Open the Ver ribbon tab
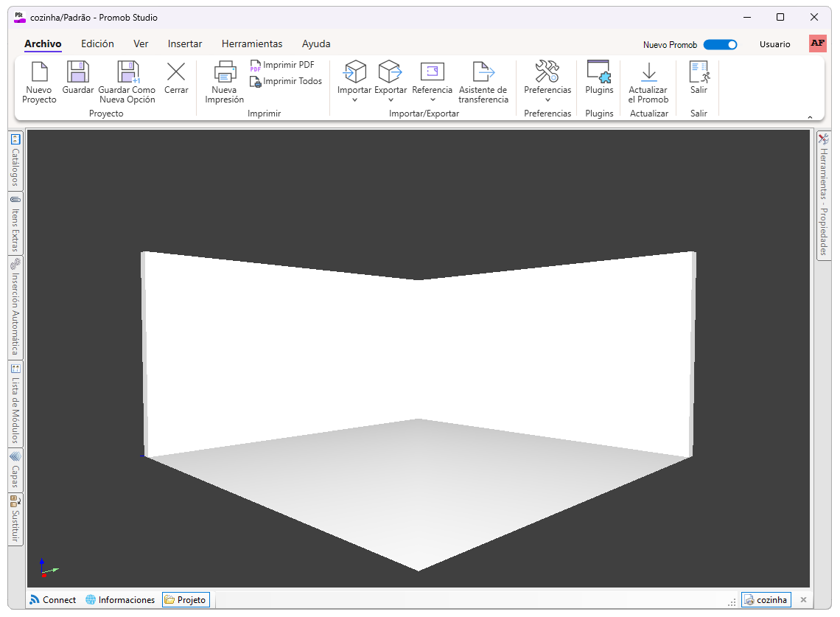Image resolution: width=840 pixels, height=617 pixels. tap(141, 44)
